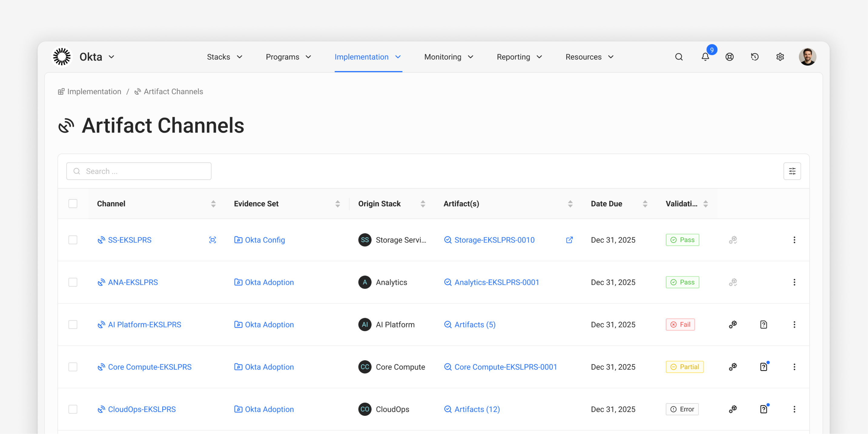Open the search icon in the top bar
Screen dimensions: 868x434
pos(679,57)
